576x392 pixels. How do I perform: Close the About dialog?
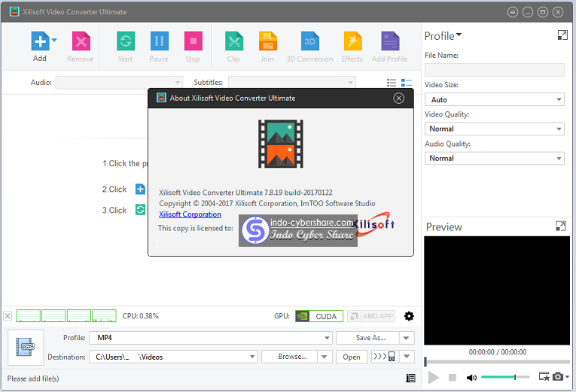tap(398, 98)
